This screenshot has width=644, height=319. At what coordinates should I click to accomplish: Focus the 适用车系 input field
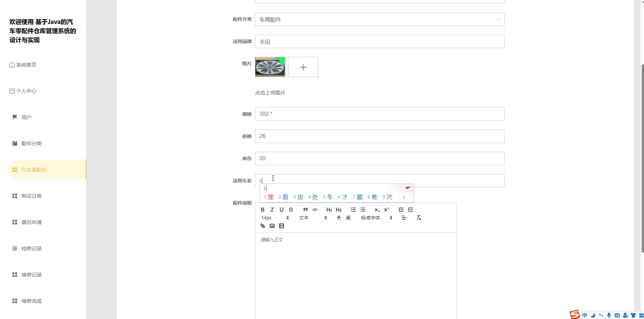pos(380,181)
